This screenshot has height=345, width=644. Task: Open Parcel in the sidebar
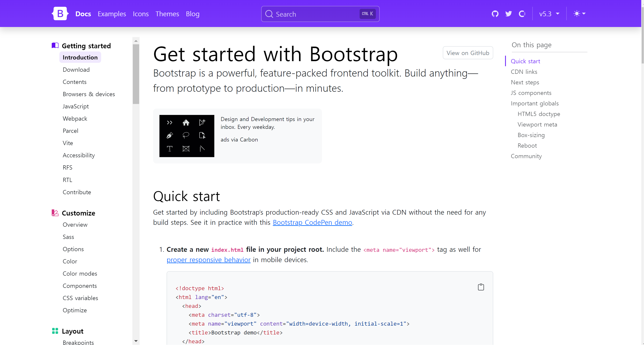pyautogui.click(x=70, y=131)
